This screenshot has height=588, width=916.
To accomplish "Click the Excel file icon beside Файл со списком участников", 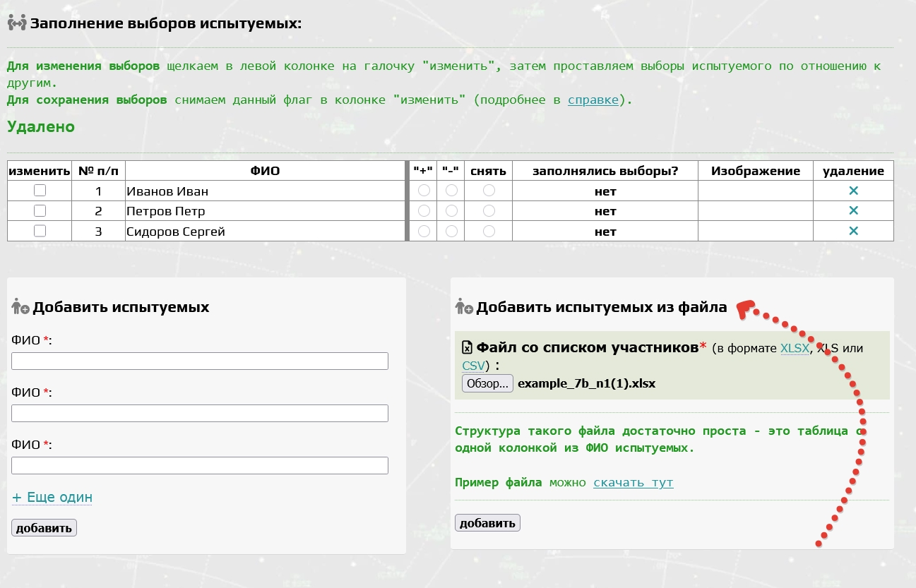I will click(467, 347).
